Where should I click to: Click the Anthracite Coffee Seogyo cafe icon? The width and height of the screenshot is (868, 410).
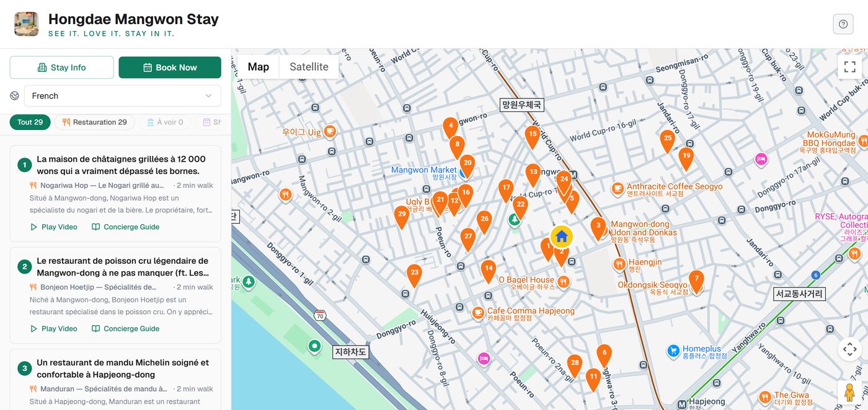click(x=618, y=188)
